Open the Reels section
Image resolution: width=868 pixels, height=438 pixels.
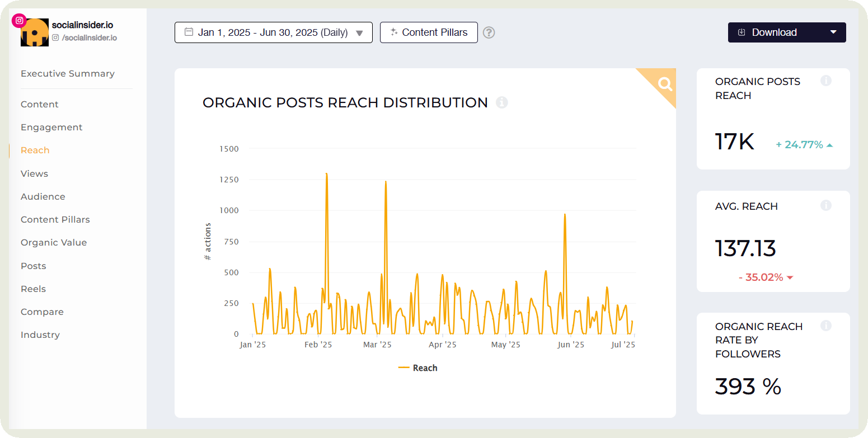(33, 289)
